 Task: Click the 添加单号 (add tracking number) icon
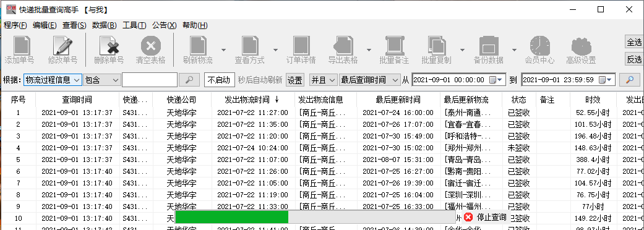22,46
